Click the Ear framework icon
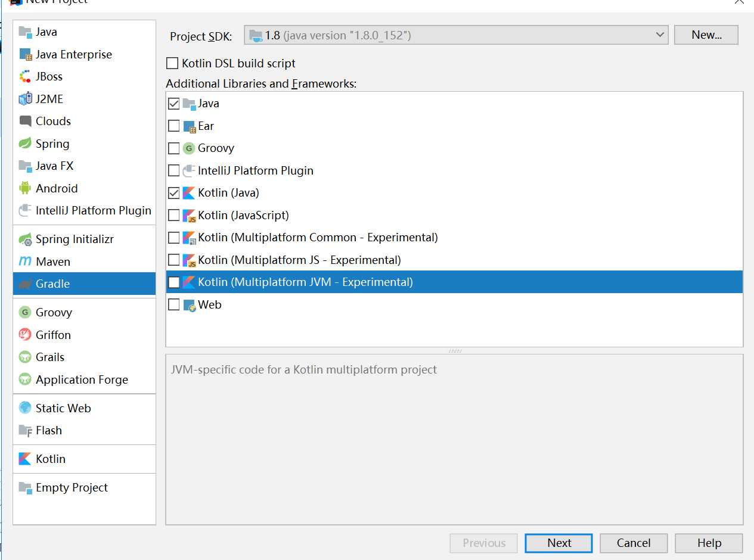The width and height of the screenshot is (754, 560). coord(189,126)
